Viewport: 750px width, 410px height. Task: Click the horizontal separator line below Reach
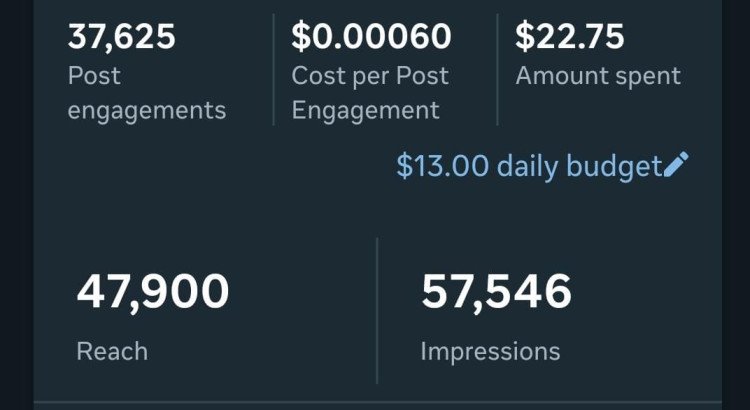pos(377,402)
